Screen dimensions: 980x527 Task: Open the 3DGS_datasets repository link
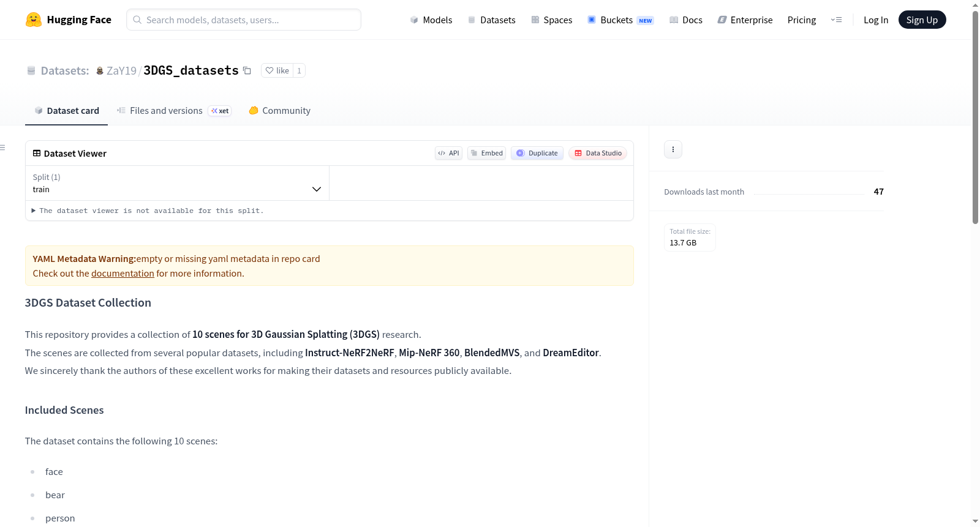[x=191, y=70]
